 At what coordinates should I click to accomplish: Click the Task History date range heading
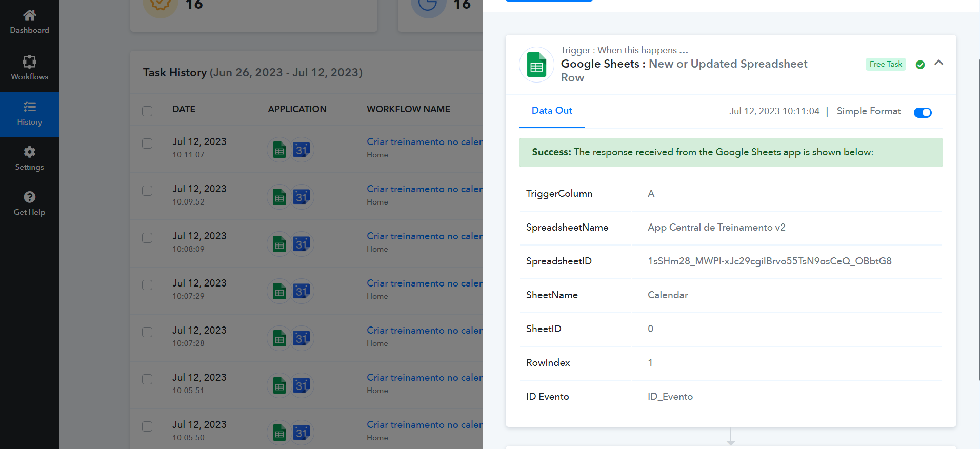(253, 73)
